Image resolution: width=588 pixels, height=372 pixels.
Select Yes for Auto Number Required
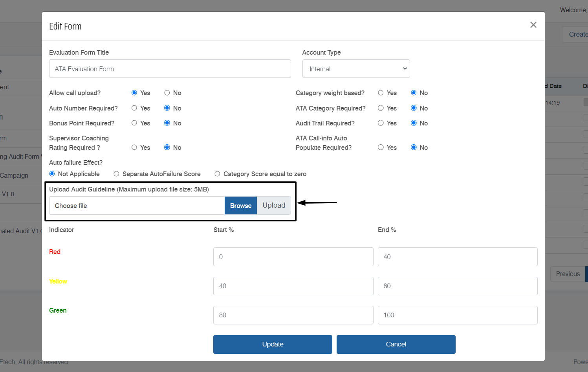point(134,108)
